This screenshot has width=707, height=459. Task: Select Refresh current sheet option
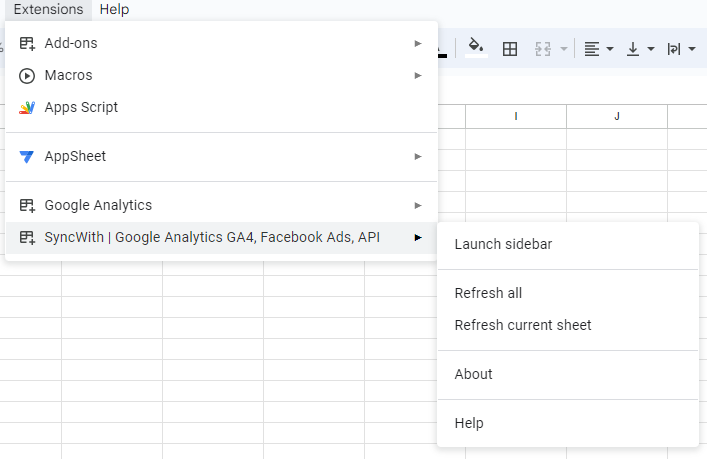coord(523,325)
